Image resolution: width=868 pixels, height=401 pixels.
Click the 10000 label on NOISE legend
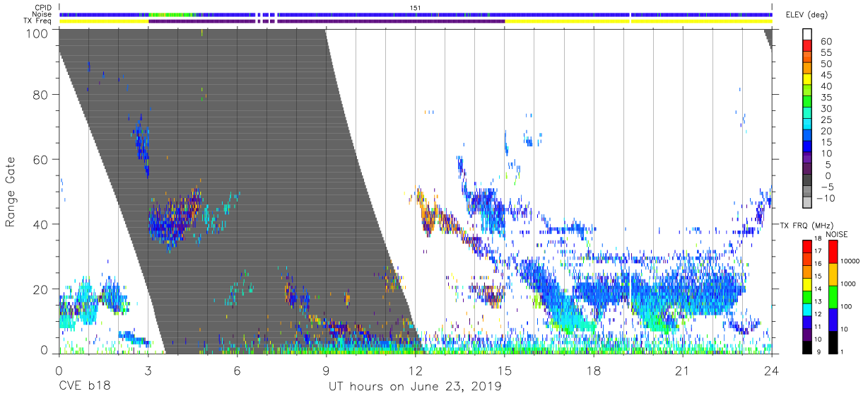[x=850, y=261]
